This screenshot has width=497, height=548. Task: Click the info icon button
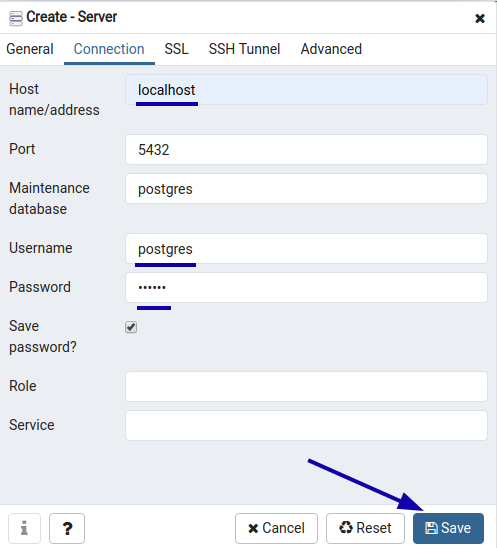(24, 528)
